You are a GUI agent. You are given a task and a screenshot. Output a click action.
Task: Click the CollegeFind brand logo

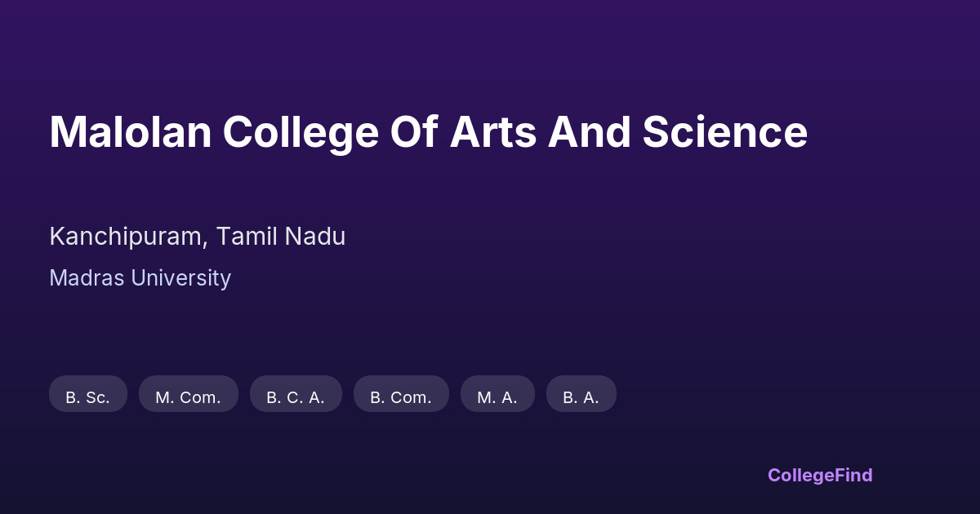coord(819,475)
